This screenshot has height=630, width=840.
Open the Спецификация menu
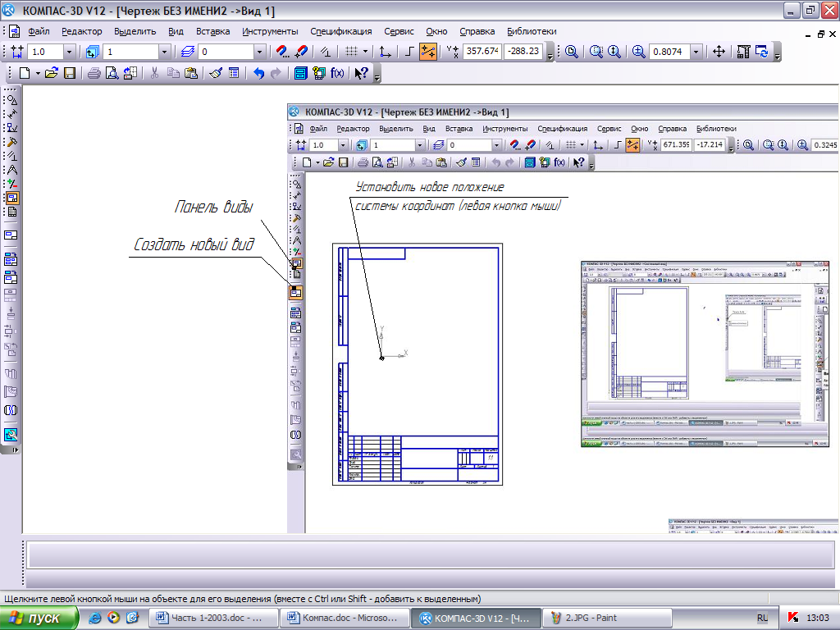[340, 31]
